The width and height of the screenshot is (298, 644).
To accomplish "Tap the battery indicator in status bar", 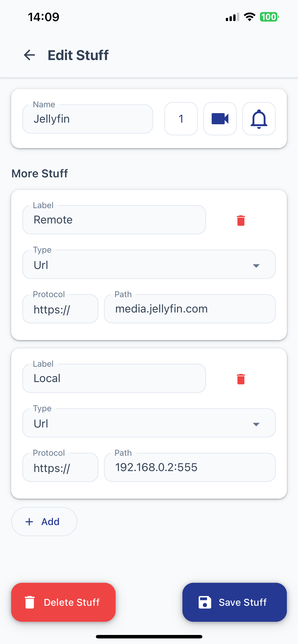I will [x=269, y=17].
